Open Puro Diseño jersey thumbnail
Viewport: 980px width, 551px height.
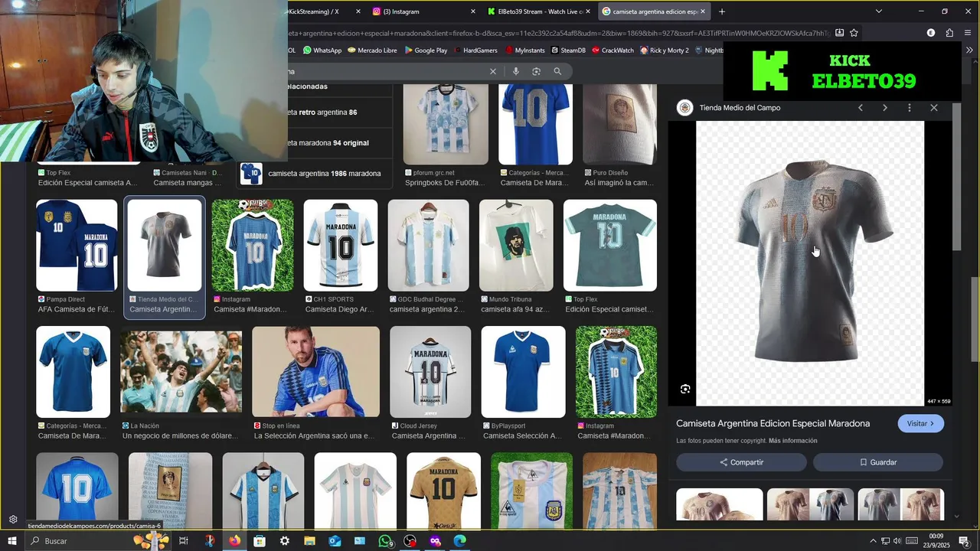tap(619, 125)
